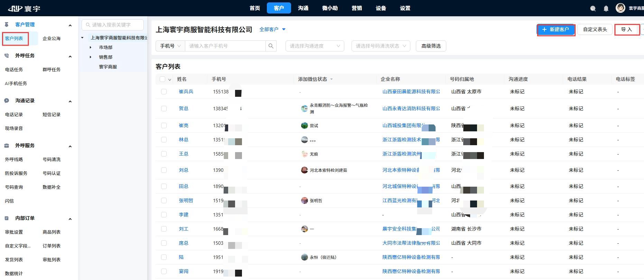
Task: Open the 设置 top tab
Action: (405, 8)
